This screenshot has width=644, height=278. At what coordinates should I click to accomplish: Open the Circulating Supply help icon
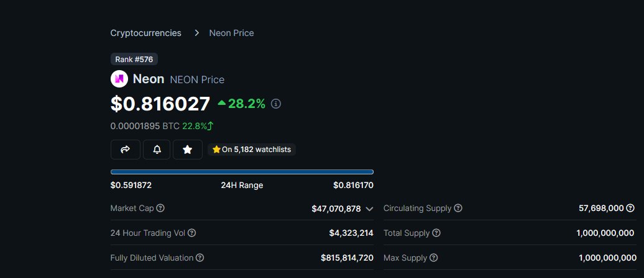(x=458, y=208)
